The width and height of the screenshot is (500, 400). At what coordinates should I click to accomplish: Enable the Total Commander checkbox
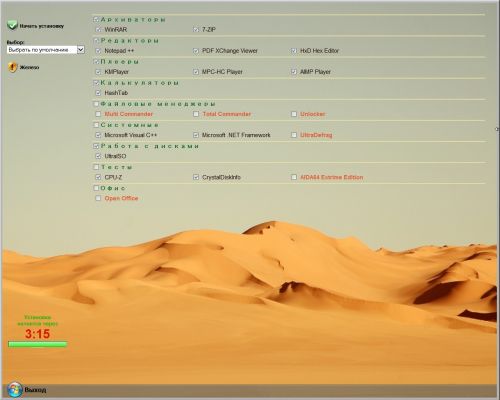(x=196, y=114)
